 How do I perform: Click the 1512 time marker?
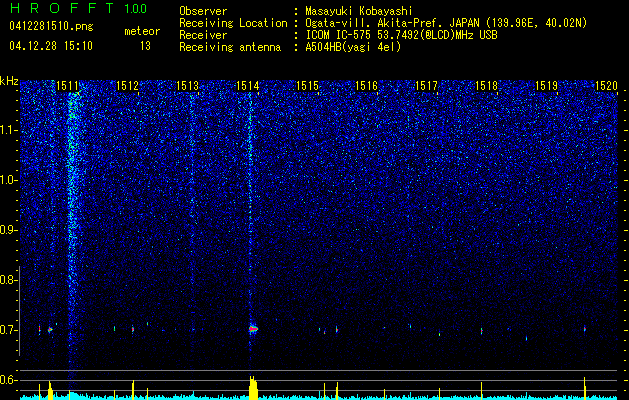click(127, 85)
